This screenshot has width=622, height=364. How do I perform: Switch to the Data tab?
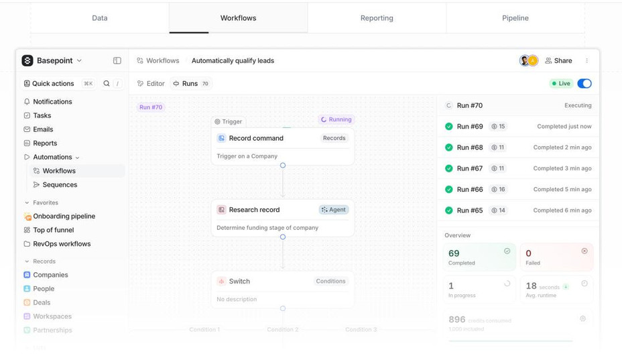[x=100, y=18]
